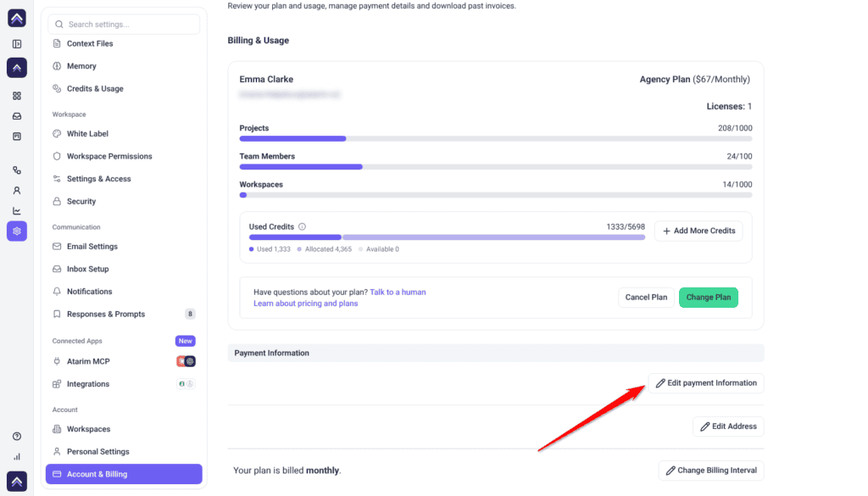
Task: Toggle the sidebar panel icon in the rail
Action: (x=17, y=44)
